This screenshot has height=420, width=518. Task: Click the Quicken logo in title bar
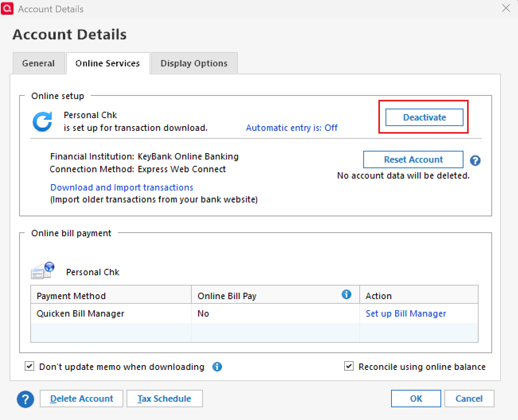[x=7, y=8]
